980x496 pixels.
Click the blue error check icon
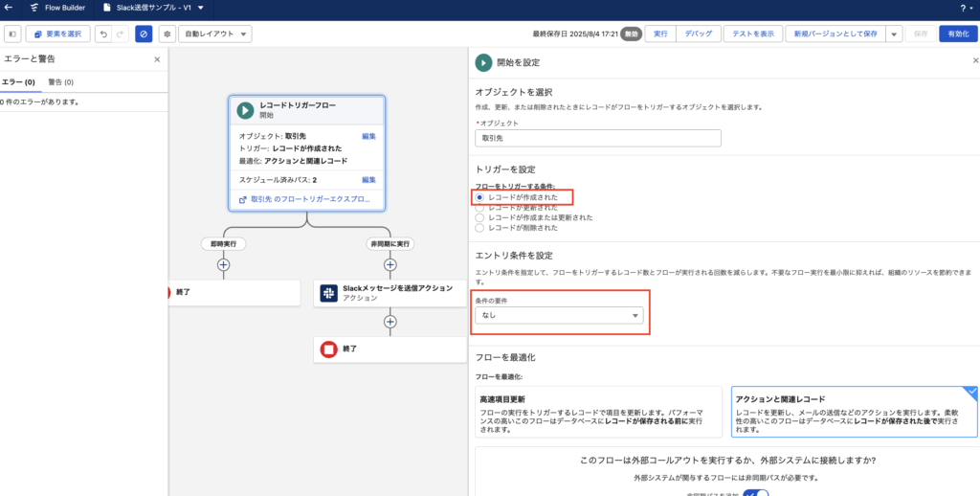tap(143, 34)
